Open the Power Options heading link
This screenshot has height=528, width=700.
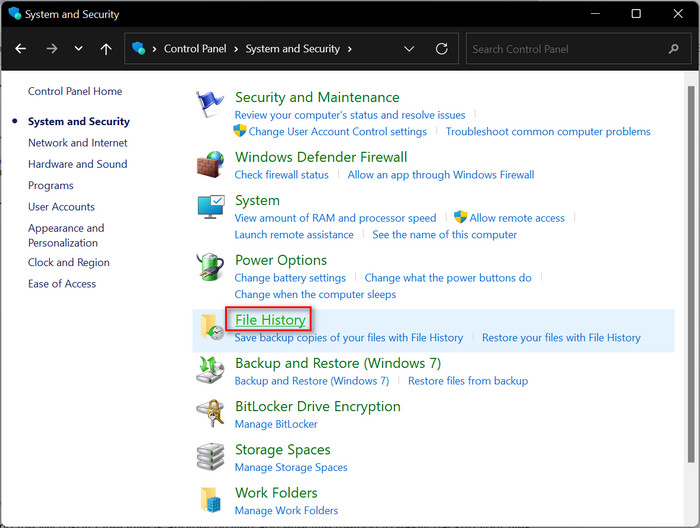tap(281, 260)
